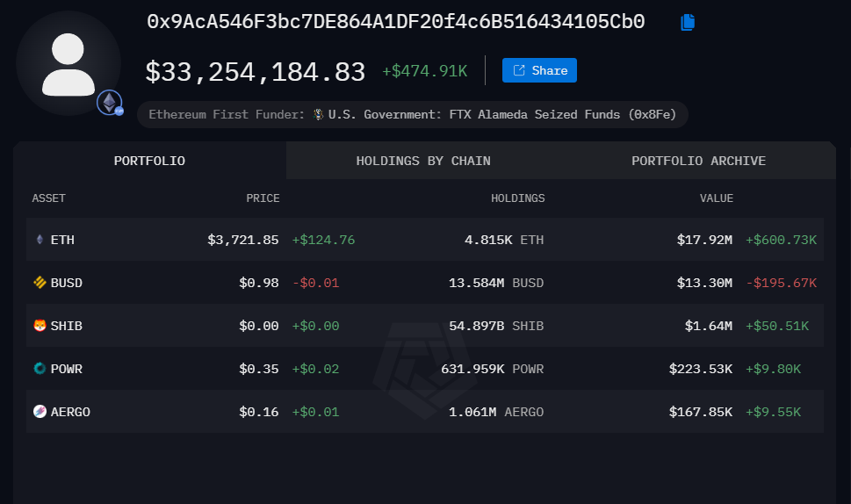Open the POWR asset name

66,369
